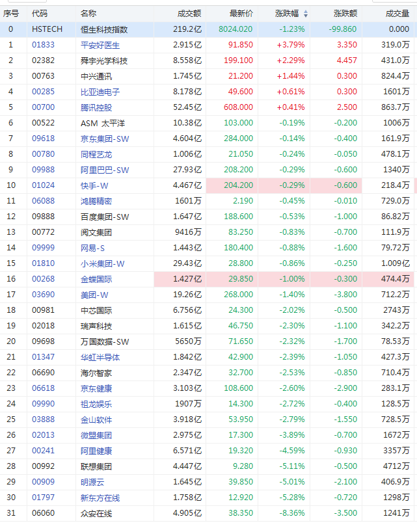Viewport: 417px width, 532px height.
Task: Click change amount -99.860
Action: pyautogui.click(x=343, y=29)
